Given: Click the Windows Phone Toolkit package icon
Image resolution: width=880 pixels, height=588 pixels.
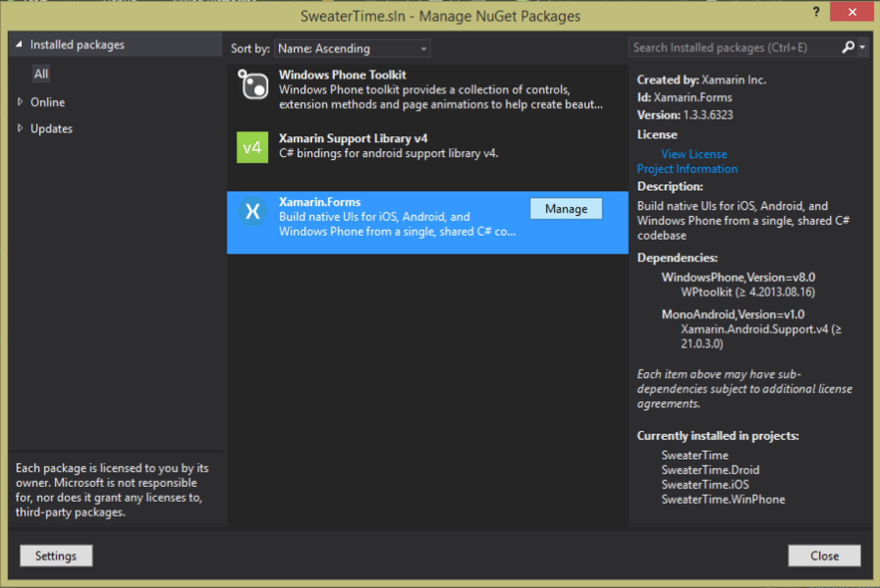Looking at the screenshot, I should point(252,84).
